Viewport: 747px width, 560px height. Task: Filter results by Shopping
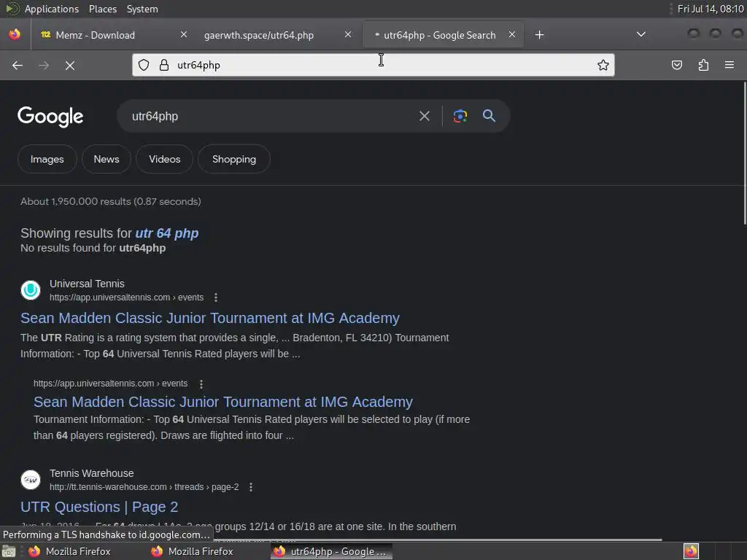click(234, 159)
